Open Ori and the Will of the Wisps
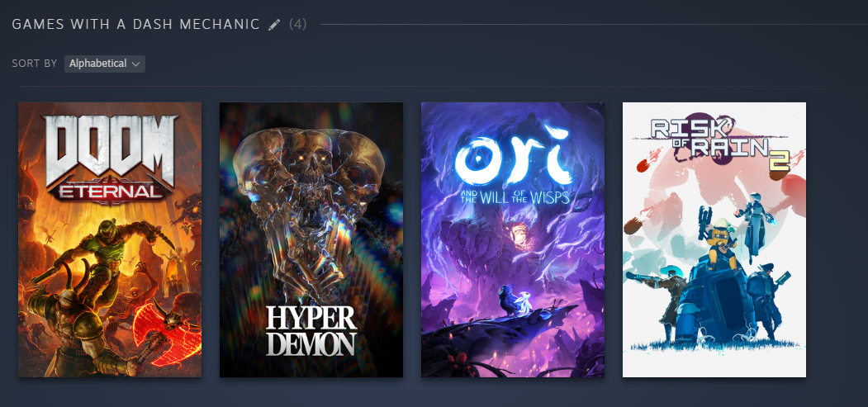Screen dimensions: 868x407 pos(513,239)
